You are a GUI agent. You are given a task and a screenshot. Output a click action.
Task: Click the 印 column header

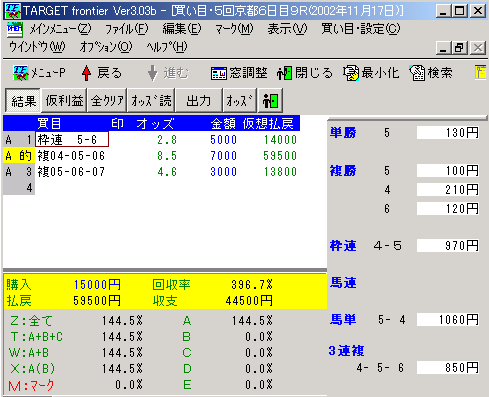pos(117,123)
